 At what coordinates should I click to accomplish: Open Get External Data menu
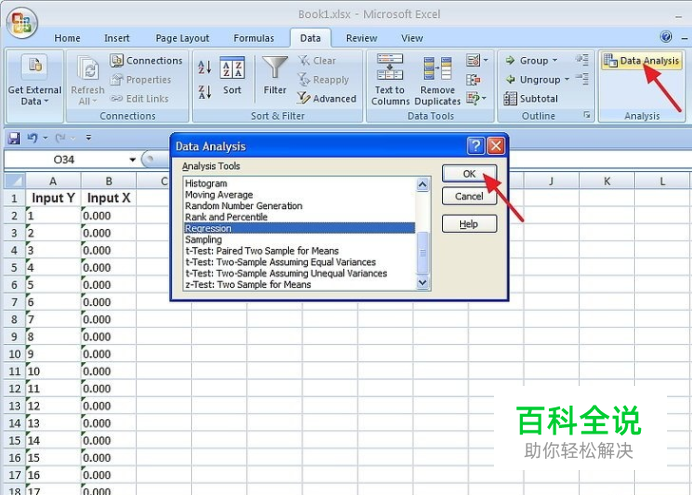click(x=34, y=82)
